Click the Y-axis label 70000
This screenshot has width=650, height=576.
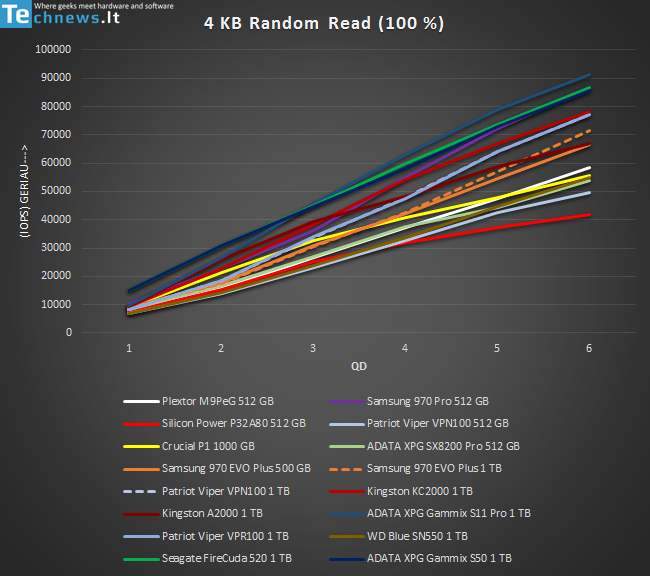56,134
